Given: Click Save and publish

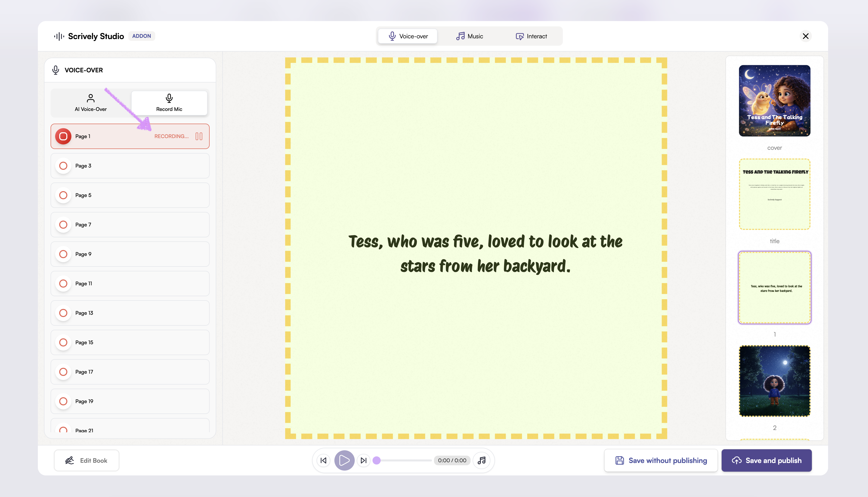Looking at the screenshot, I should (767, 460).
